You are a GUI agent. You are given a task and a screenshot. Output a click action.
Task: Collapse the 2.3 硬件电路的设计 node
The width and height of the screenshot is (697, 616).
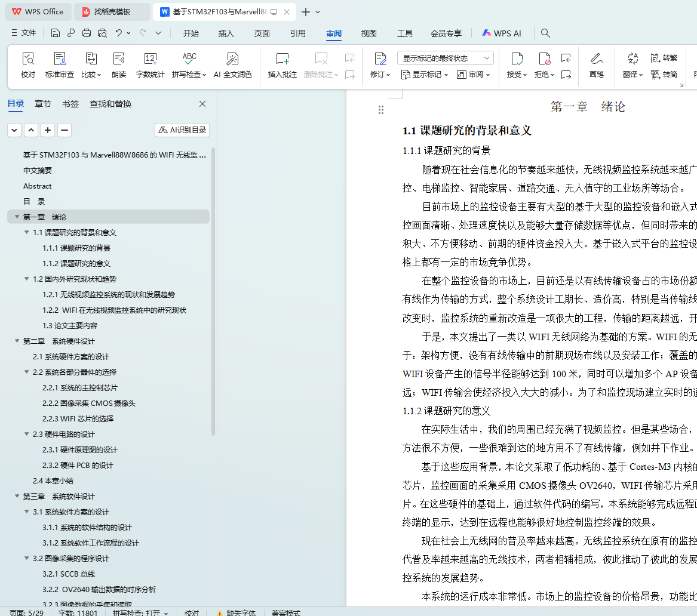point(27,434)
